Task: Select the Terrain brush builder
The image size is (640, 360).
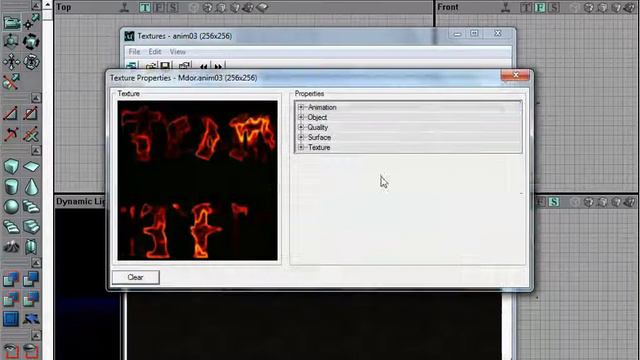Action: pos(11,247)
